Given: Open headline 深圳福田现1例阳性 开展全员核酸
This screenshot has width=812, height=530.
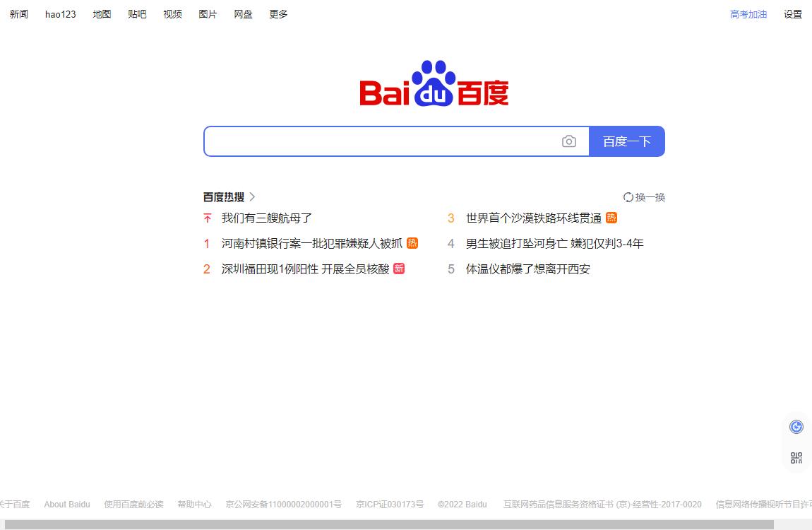Looking at the screenshot, I should click(x=306, y=269).
